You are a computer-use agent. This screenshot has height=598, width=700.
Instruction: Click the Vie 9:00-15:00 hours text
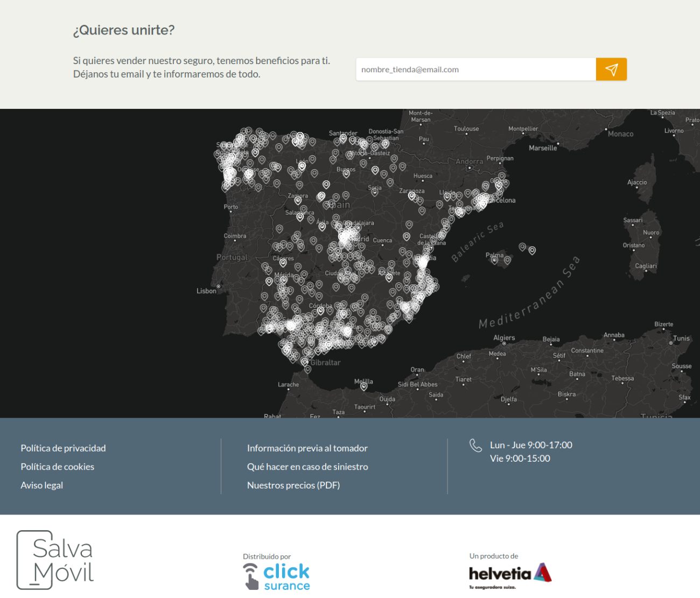(520, 458)
